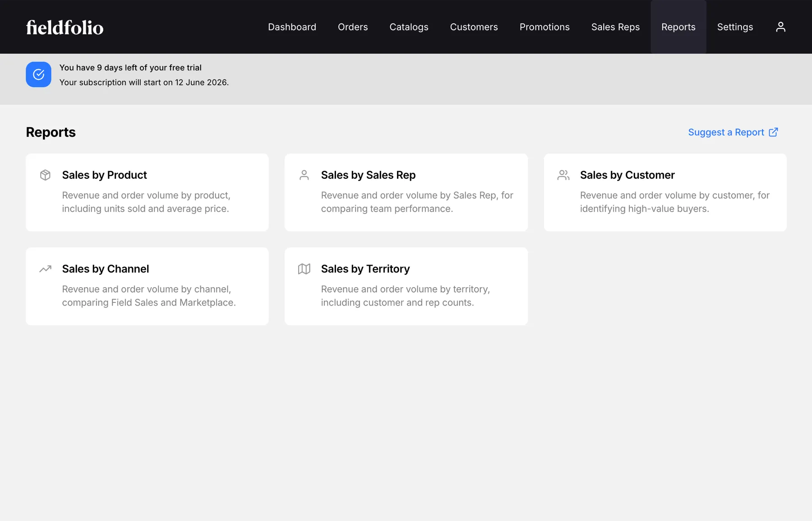This screenshot has width=812, height=521.
Task: Open Settings from the top navigation
Action: pyautogui.click(x=735, y=27)
